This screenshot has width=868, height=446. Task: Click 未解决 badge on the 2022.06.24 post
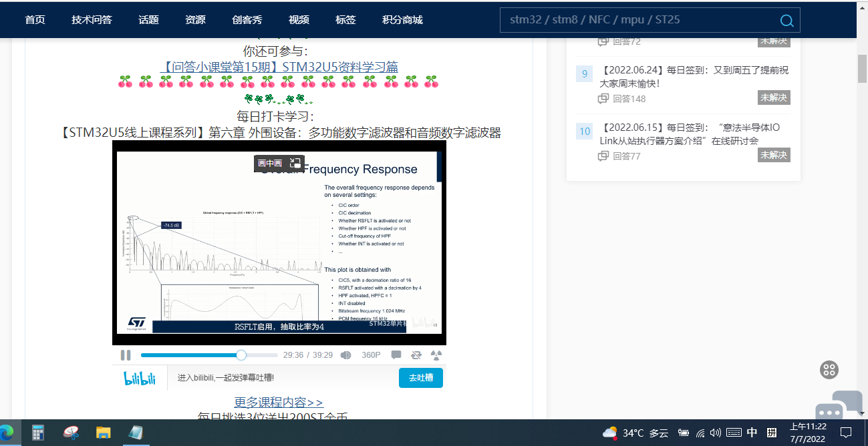coord(774,97)
